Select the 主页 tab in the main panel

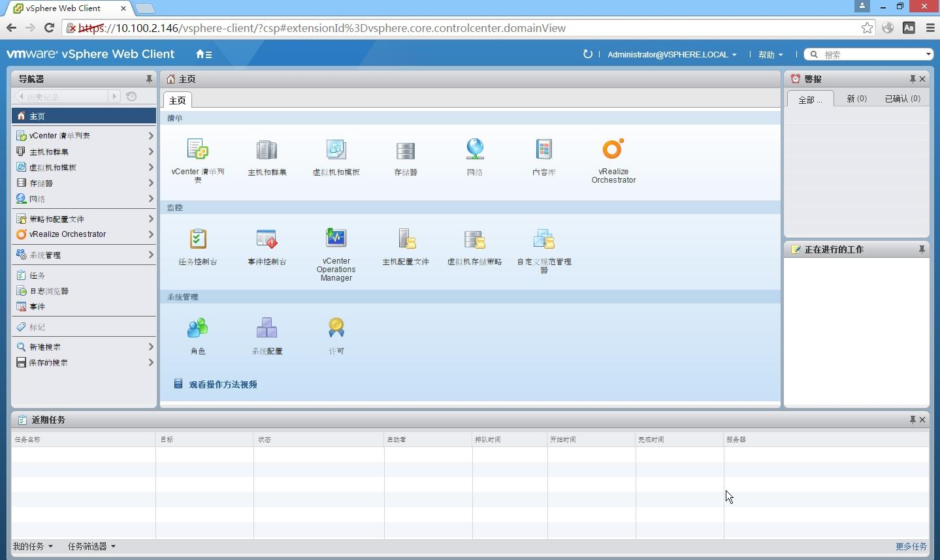tap(178, 100)
